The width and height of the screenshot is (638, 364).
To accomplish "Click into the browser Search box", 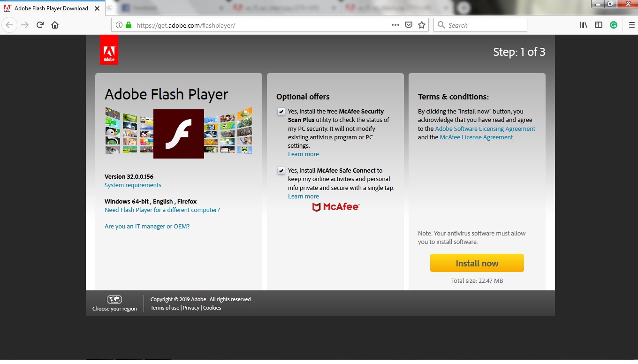I will click(480, 25).
